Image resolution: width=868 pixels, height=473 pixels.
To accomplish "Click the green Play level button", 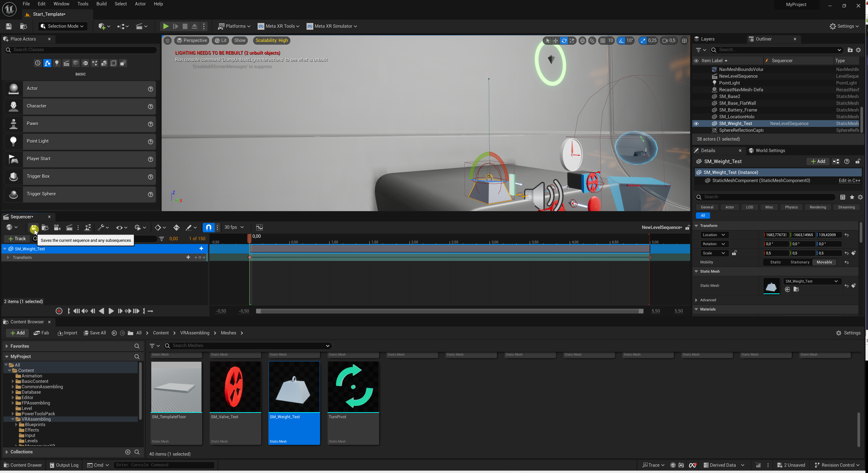I will click(x=165, y=26).
